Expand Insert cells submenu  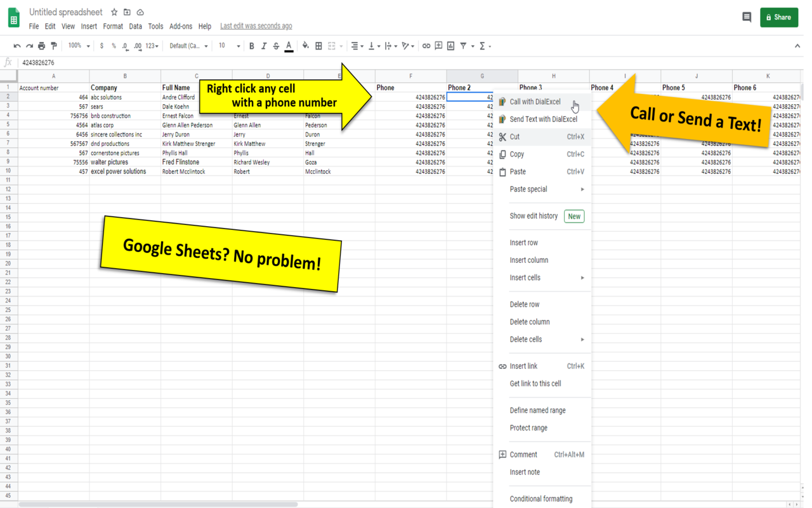(x=542, y=277)
